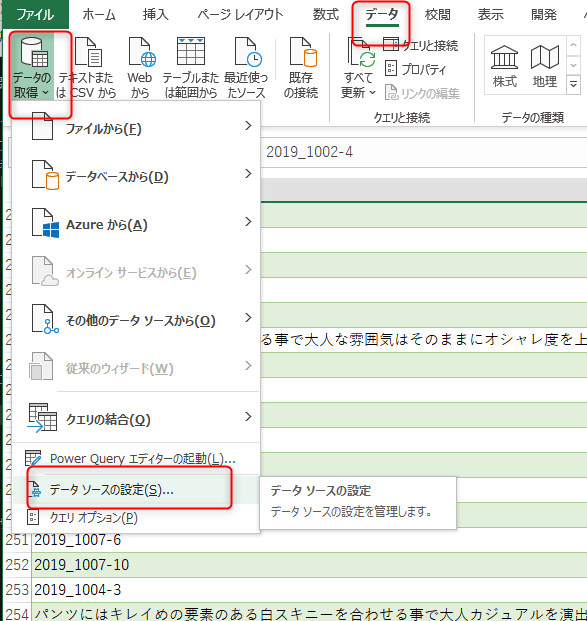This screenshot has width=587, height=621.
Task: Click the ファイルから document icon
Action: [x=42, y=126]
